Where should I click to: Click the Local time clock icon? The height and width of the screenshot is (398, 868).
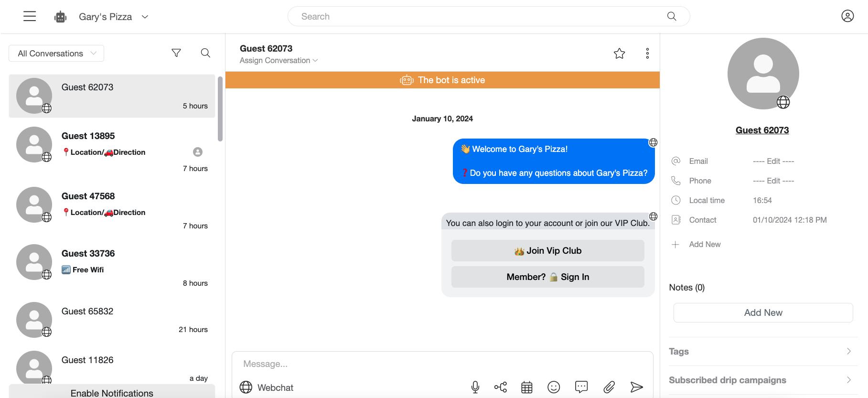(x=676, y=200)
